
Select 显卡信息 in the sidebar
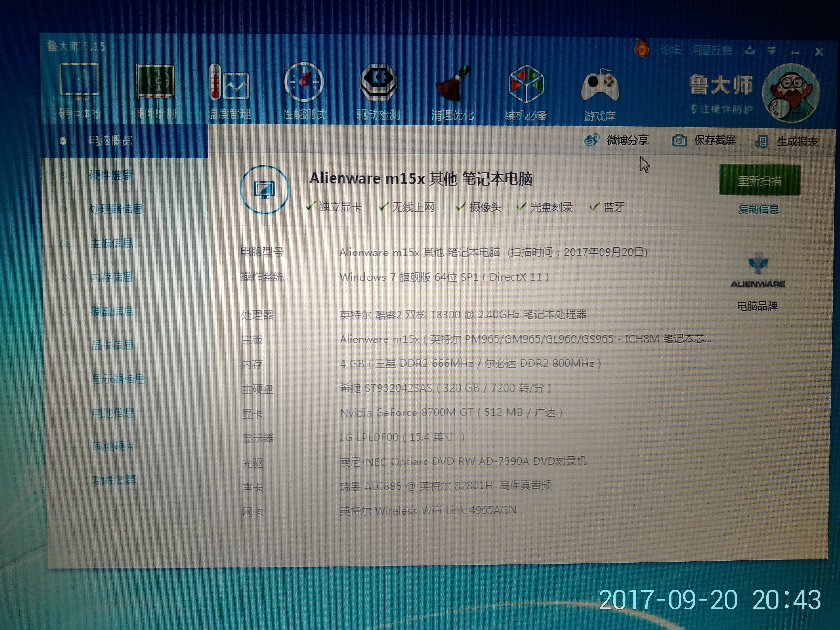click(x=112, y=345)
